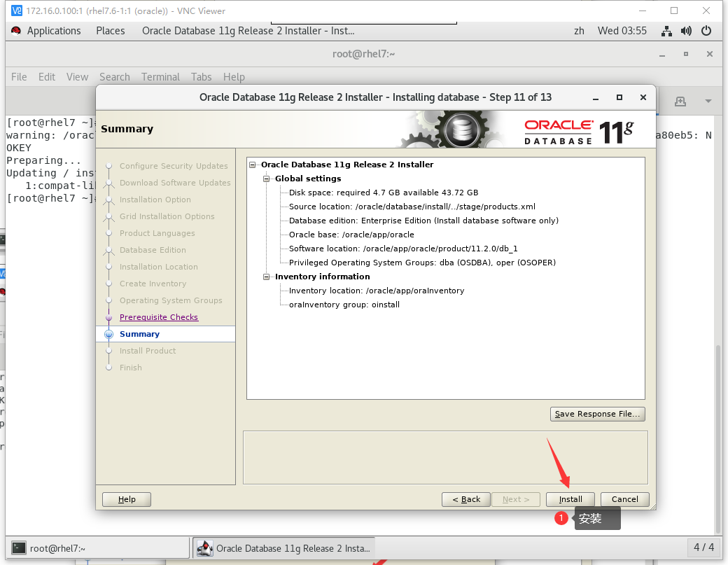Click the clock showing Wed 03:55
Viewport: 728px width, 565px height.
[x=622, y=31]
